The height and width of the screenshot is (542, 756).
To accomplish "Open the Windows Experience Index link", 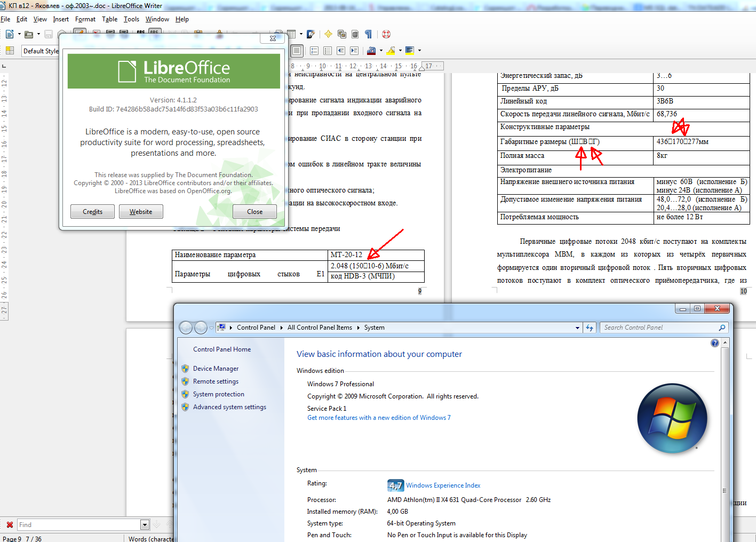I will tap(443, 485).
